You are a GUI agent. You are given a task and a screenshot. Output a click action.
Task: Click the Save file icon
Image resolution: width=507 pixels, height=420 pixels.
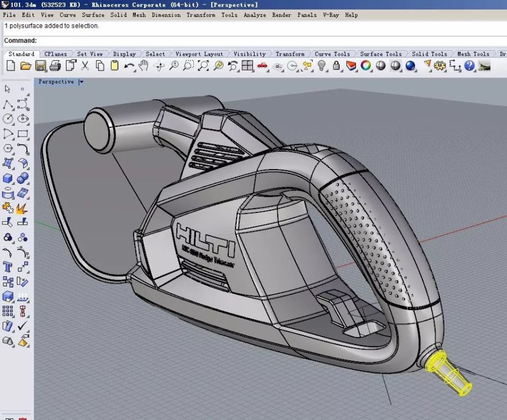pos(41,66)
